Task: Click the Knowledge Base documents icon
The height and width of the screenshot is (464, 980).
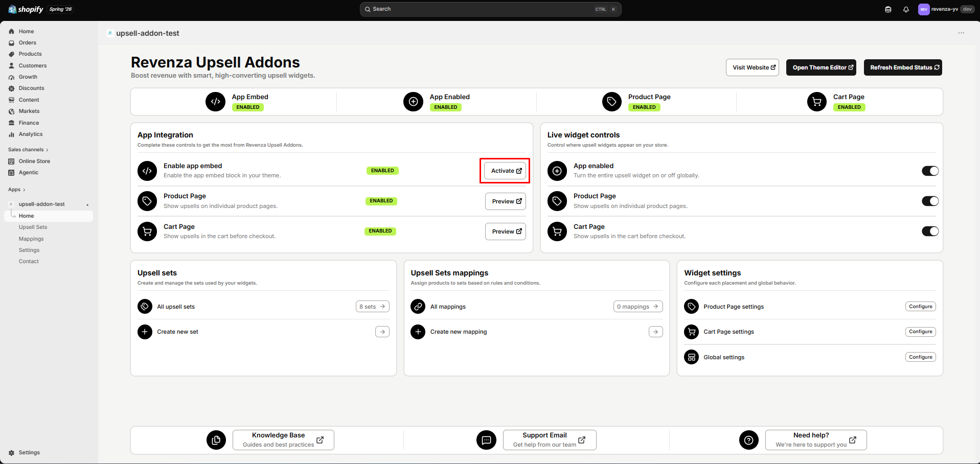Action: point(216,440)
